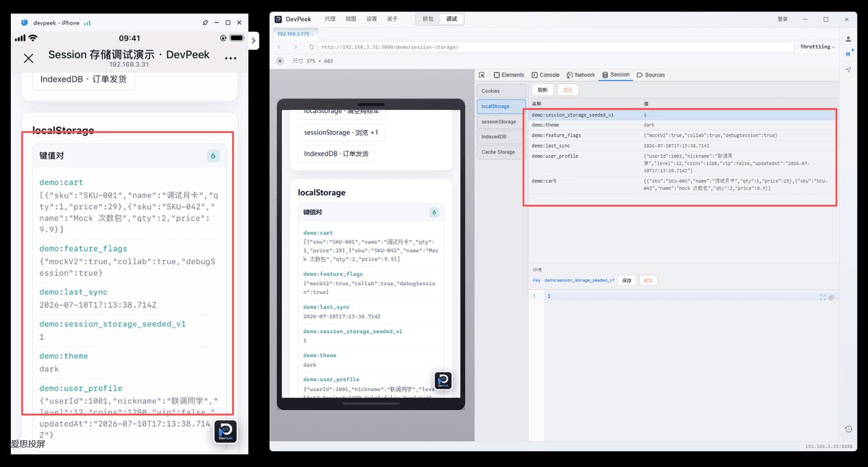Switch to the 抓包 capture mode
Viewport: 868px width, 467px height.
(x=427, y=20)
